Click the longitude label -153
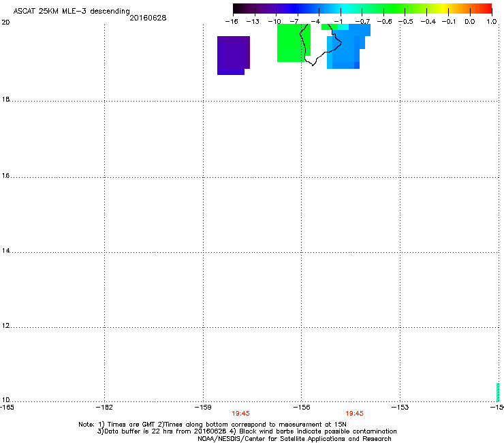Viewport: 504px width, 443px height. pyautogui.click(x=400, y=408)
